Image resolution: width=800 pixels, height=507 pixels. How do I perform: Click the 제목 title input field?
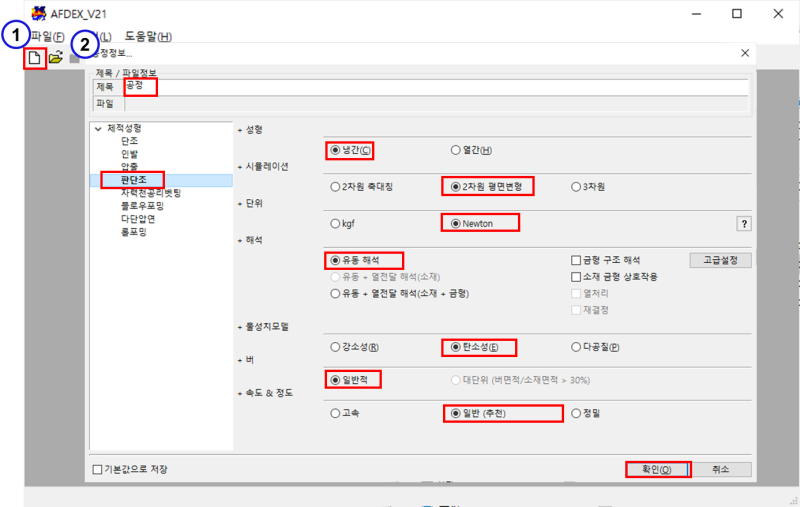tap(450, 87)
